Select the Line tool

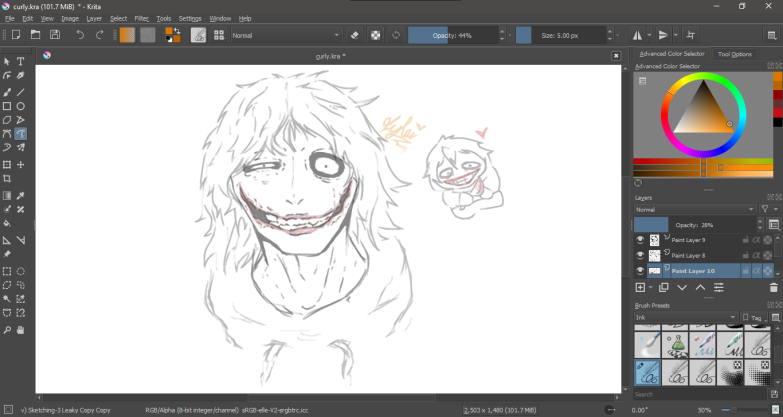pos(20,92)
